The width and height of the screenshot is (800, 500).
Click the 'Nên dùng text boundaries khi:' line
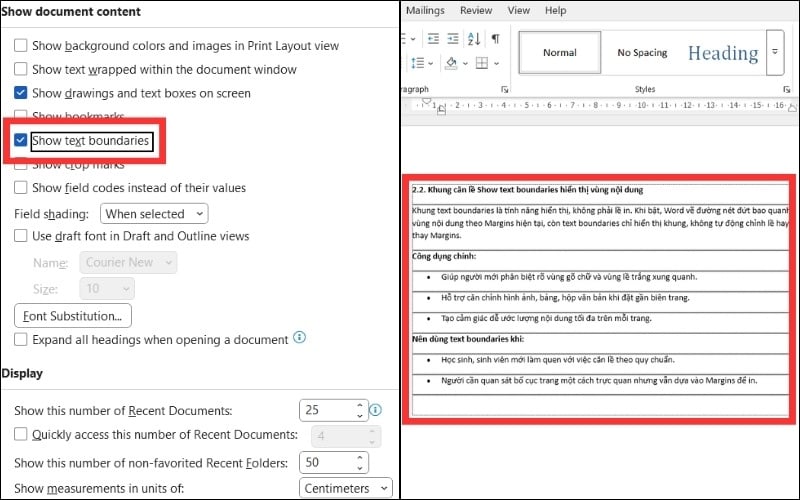click(x=468, y=339)
